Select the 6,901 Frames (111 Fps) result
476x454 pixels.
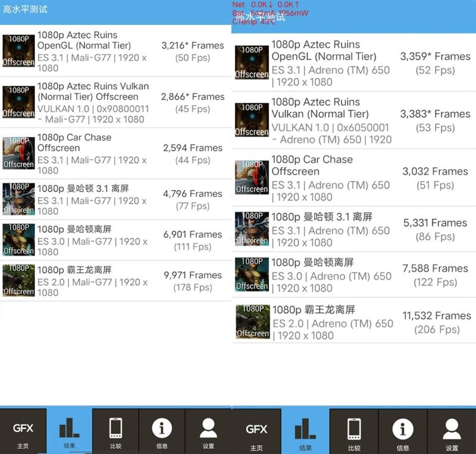coord(193,240)
